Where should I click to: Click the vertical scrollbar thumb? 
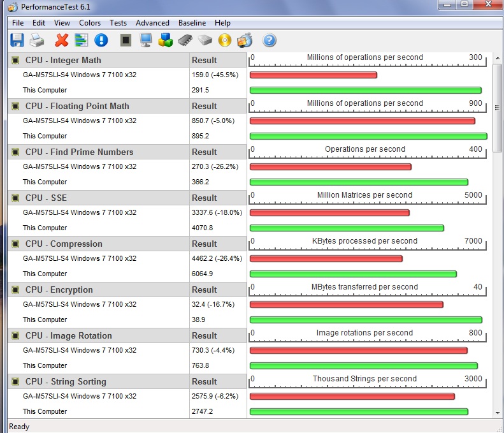pos(498,108)
